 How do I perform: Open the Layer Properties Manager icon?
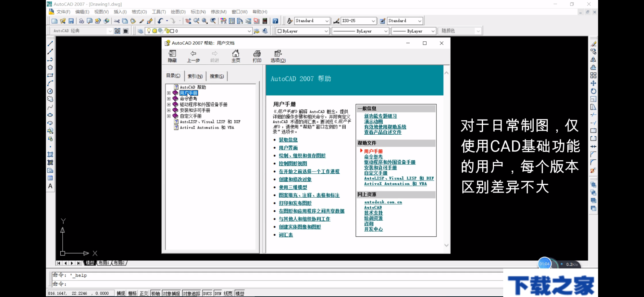tap(140, 31)
